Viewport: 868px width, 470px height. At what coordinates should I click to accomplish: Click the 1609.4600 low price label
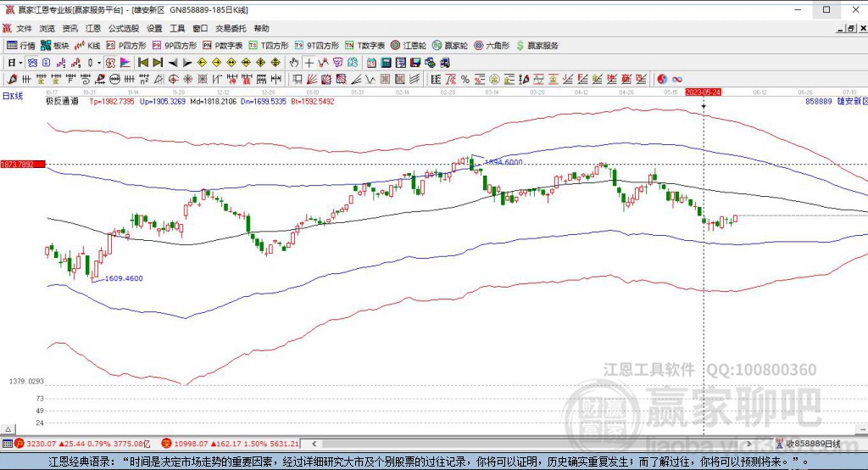coord(124,278)
